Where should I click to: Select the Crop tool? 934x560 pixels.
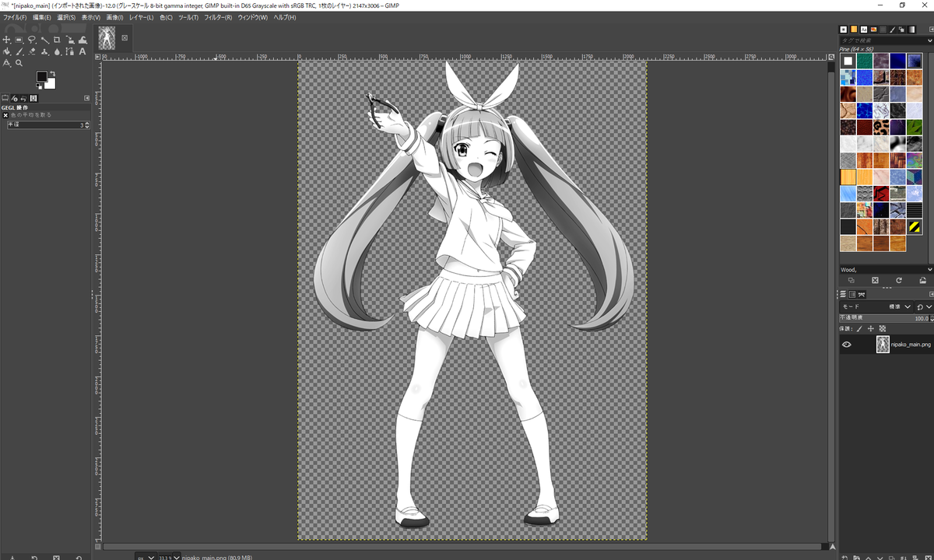pos(57,40)
